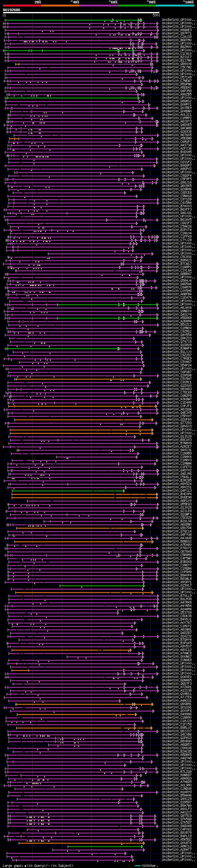Click the red 20% legend color segment

click(22, 6)
